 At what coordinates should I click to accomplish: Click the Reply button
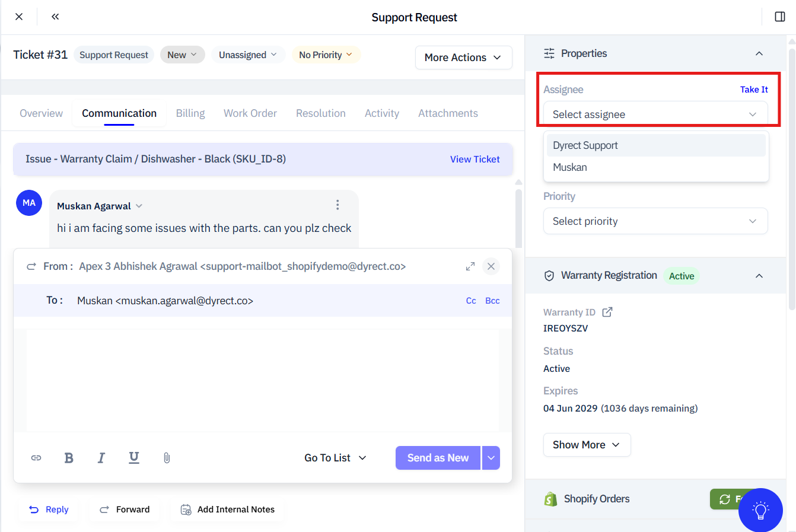point(49,509)
